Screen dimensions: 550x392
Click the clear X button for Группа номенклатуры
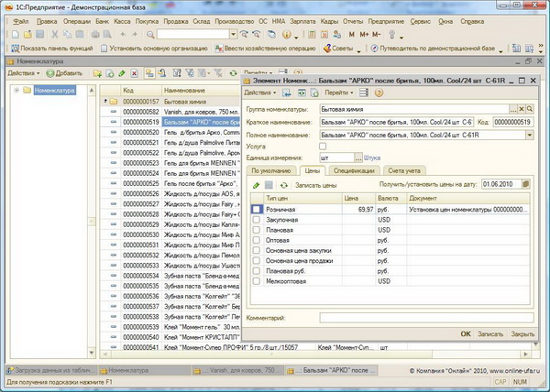click(522, 109)
